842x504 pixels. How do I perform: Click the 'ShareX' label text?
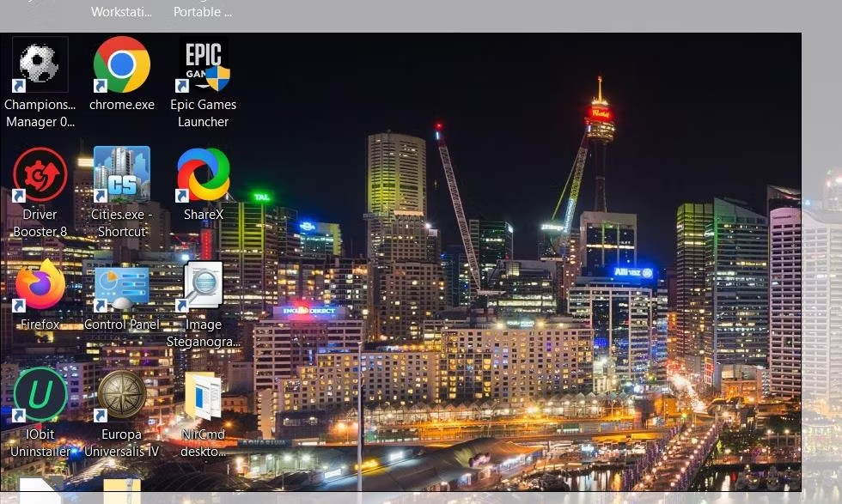click(204, 215)
